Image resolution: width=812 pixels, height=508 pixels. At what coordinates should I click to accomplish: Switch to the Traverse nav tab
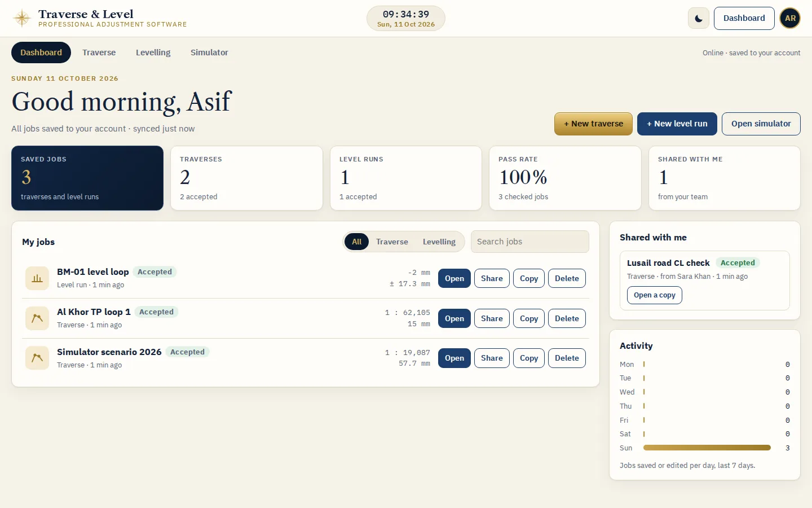tap(99, 52)
